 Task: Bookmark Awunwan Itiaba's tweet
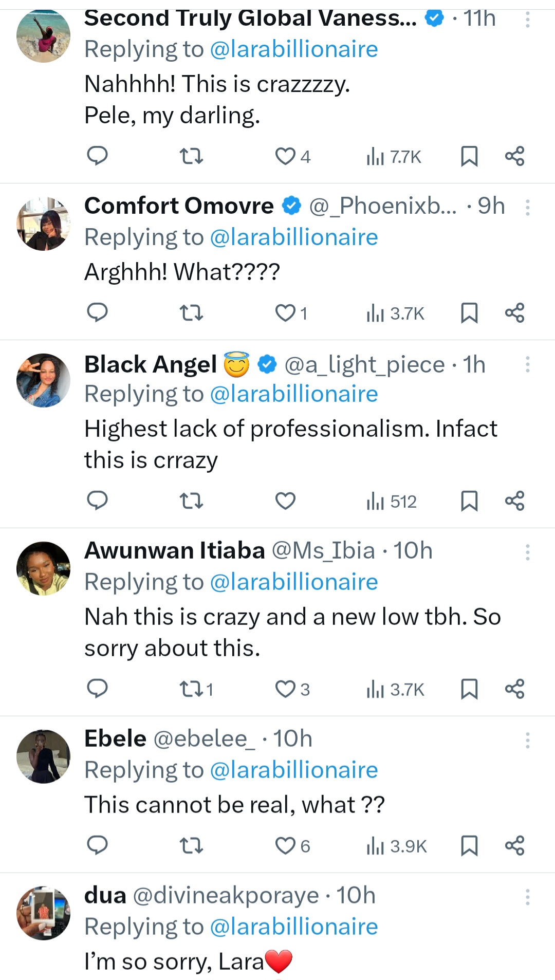[x=469, y=689]
